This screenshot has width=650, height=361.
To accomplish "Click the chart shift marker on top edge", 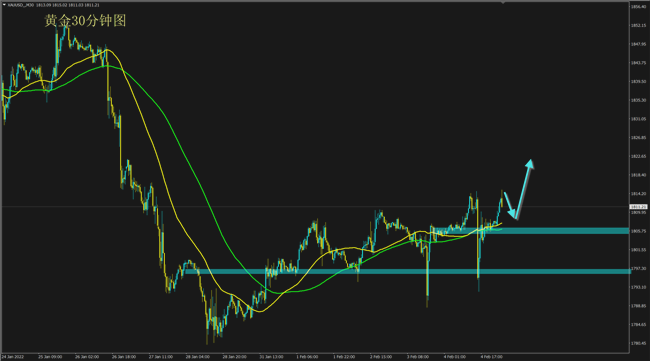I will [503, 2].
